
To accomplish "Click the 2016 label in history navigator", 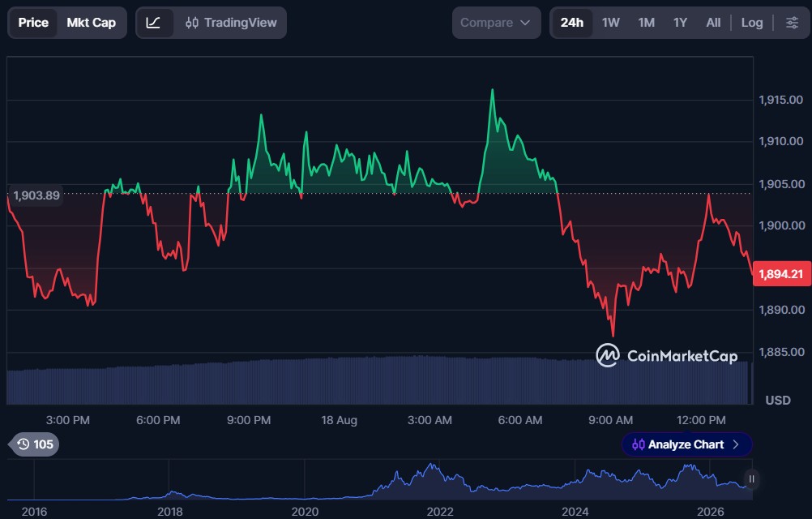I will click(34, 512).
